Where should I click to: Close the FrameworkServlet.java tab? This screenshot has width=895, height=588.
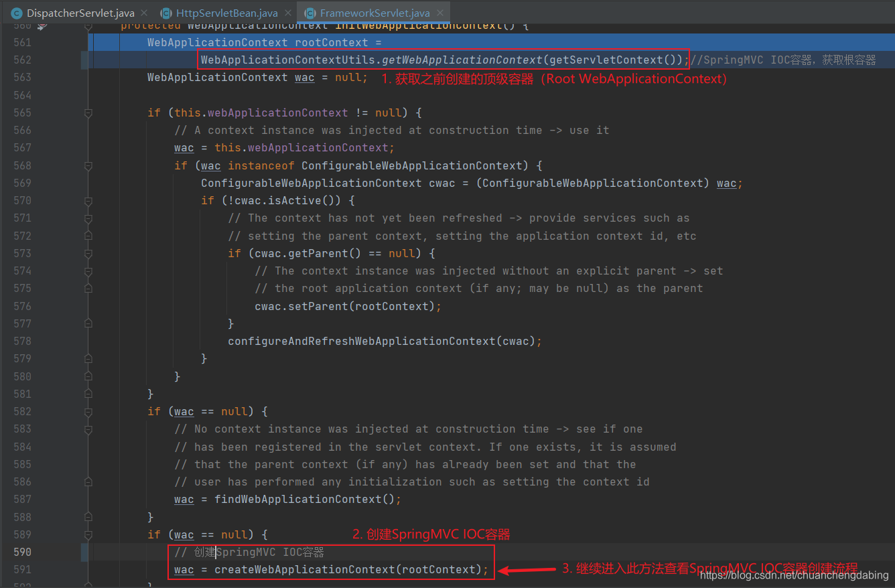click(439, 13)
